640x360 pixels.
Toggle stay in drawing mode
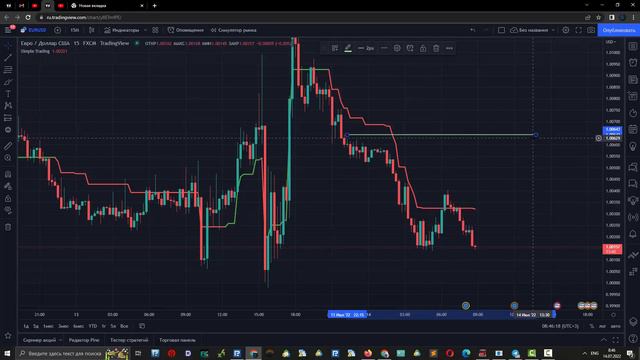click(8, 186)
